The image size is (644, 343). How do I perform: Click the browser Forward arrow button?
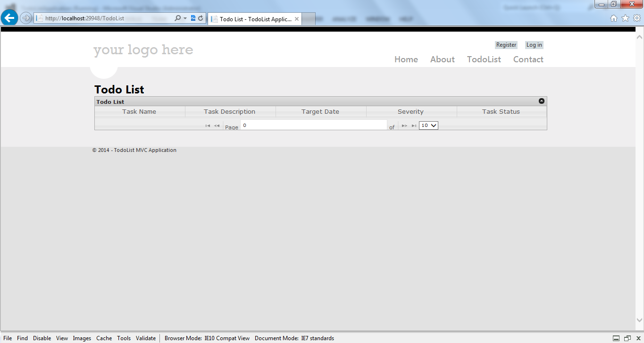coord(25,18)
